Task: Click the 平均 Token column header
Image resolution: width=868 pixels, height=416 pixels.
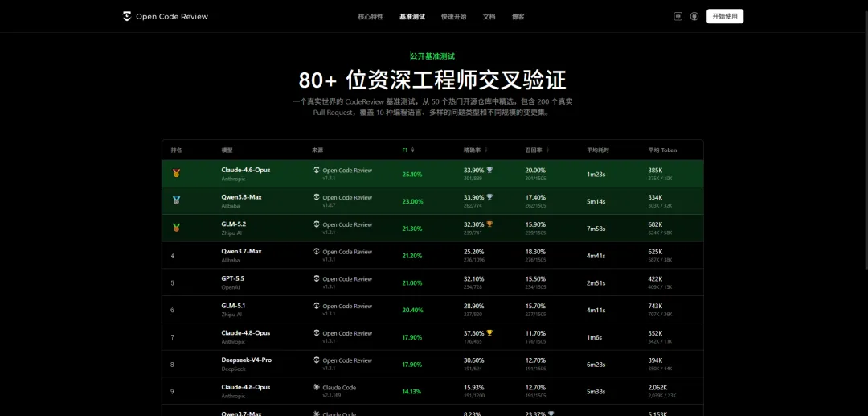Action: click(x=662, y=150)
